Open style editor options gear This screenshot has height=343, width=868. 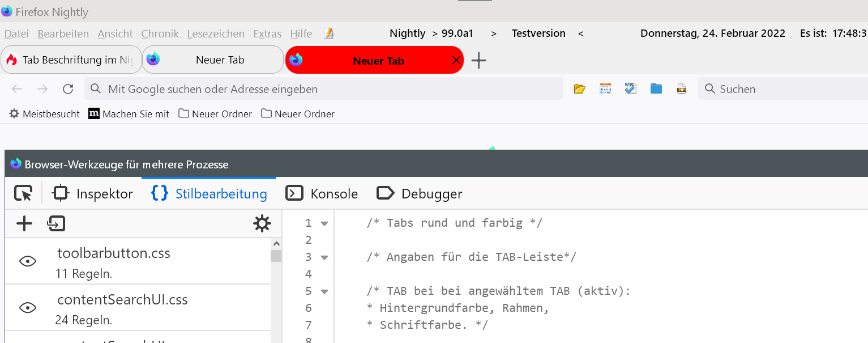point(262,224)
